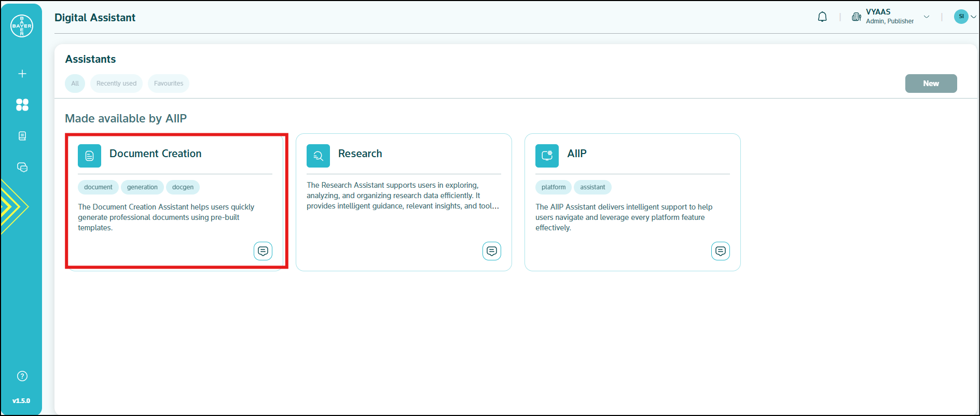Screen dimensions: 980x416
Task: Start chat from Research card icon
Action: [x=492, y=251]
